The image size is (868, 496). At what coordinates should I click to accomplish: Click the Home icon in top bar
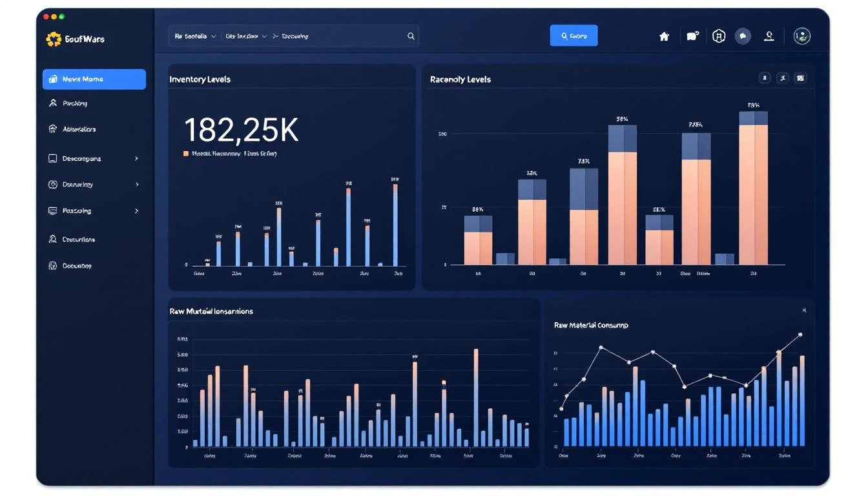[664, 36]
